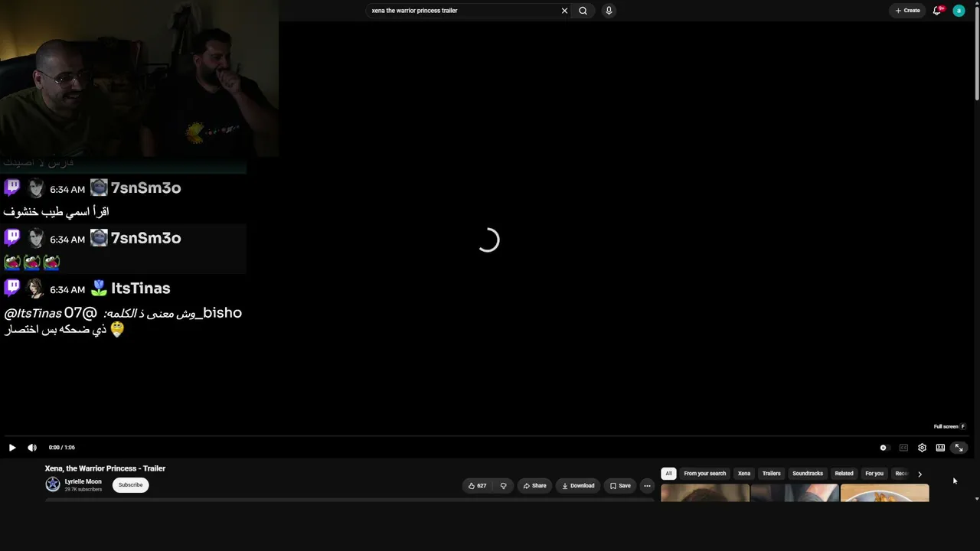Select the From your search chip

704,474
